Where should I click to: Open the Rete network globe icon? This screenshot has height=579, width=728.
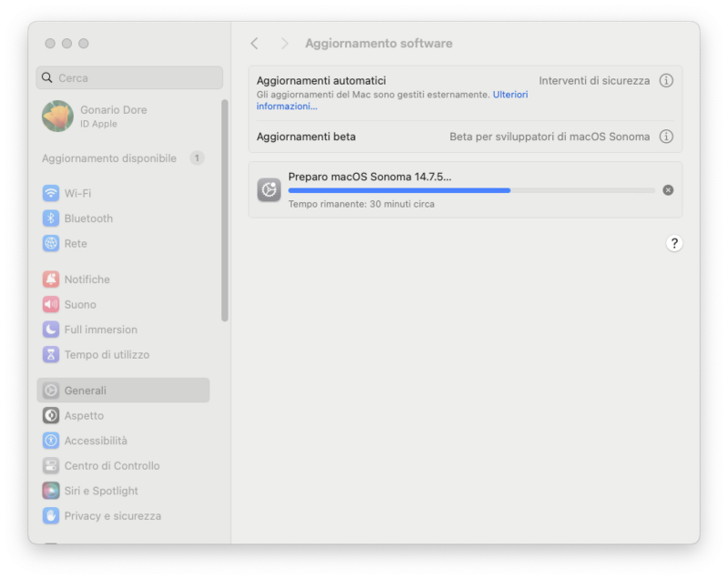pos(51,243)
